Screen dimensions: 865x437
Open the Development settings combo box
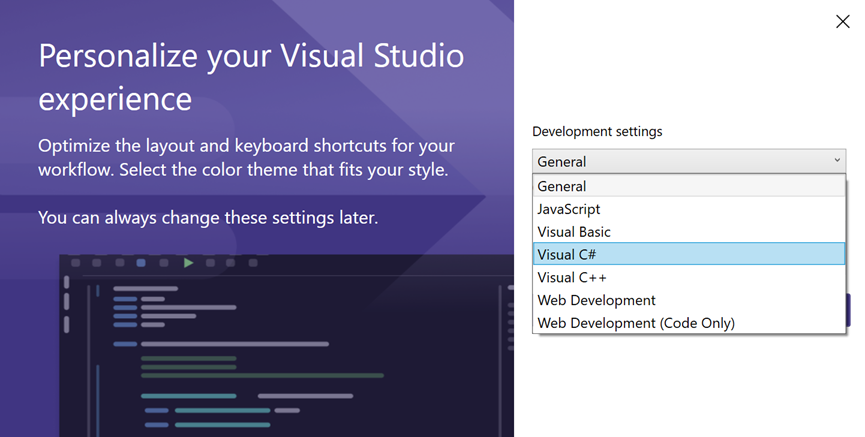click(x=688, y=162)
